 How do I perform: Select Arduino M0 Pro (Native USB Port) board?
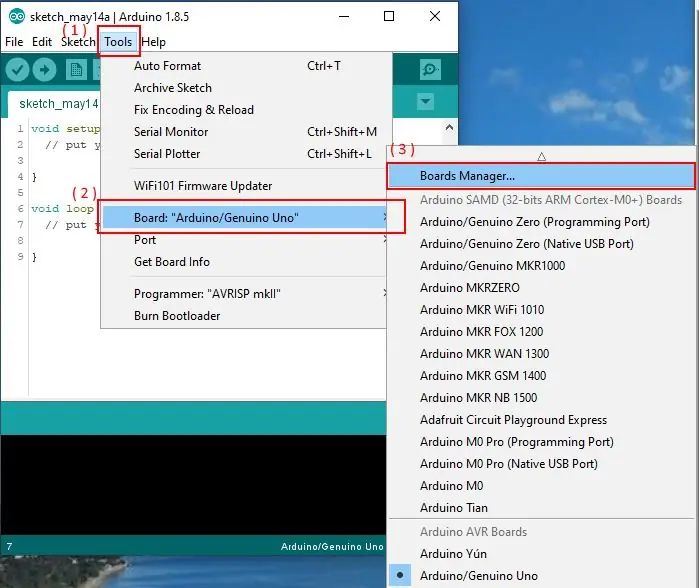(x=541, y=464)
